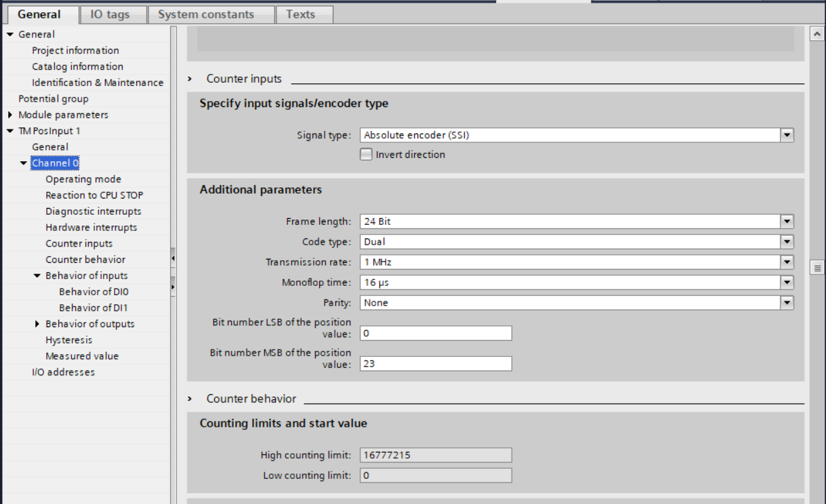
Task: Collapse the TM PosInput 1 node
Action: tap(10, 131)
